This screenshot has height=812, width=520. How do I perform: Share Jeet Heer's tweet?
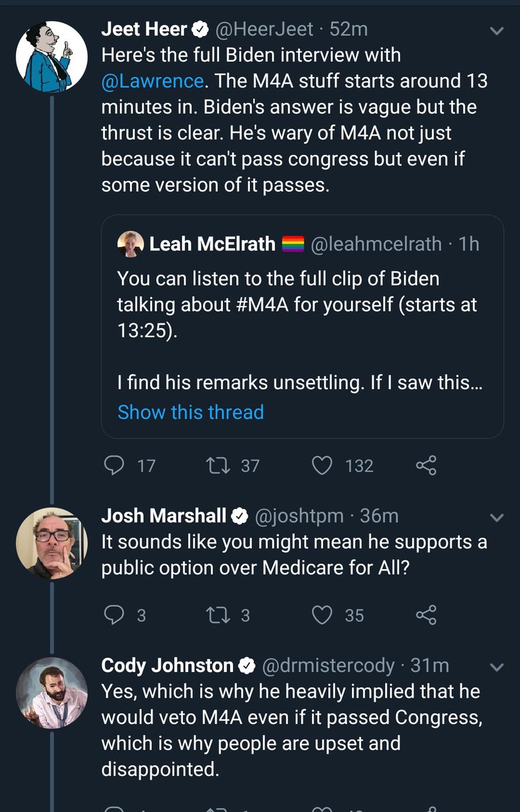[x=426, y=465]
